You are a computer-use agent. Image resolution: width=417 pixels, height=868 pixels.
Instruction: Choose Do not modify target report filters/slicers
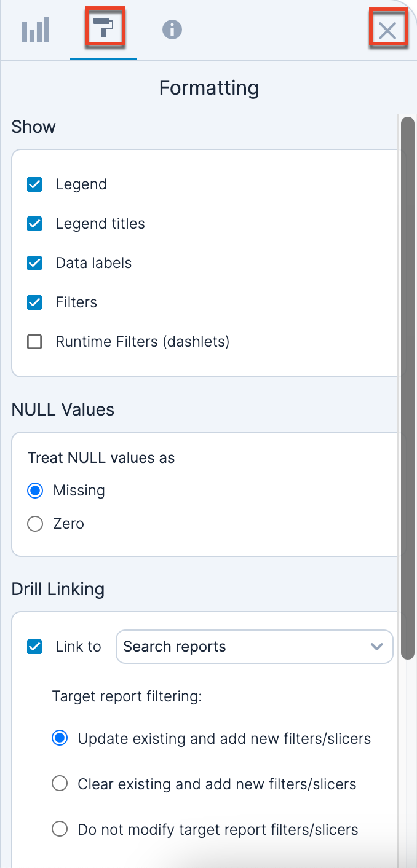point(60,829)
